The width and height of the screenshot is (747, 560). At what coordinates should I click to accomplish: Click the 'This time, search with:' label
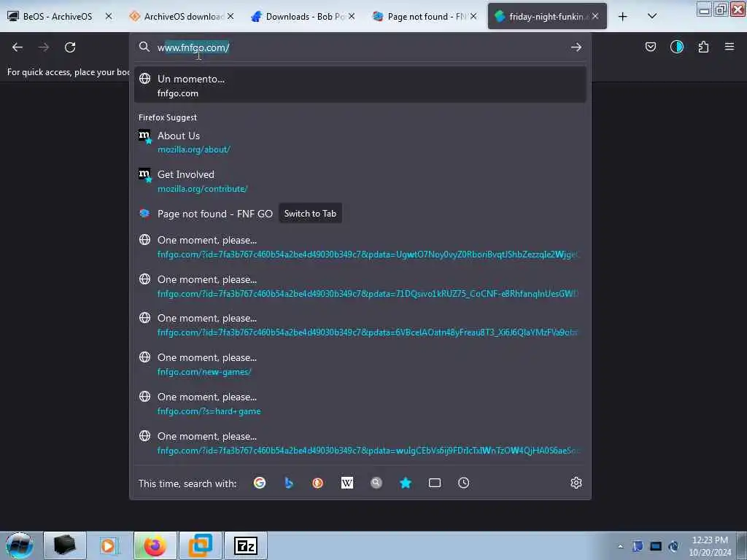click(x=187, y=483)
